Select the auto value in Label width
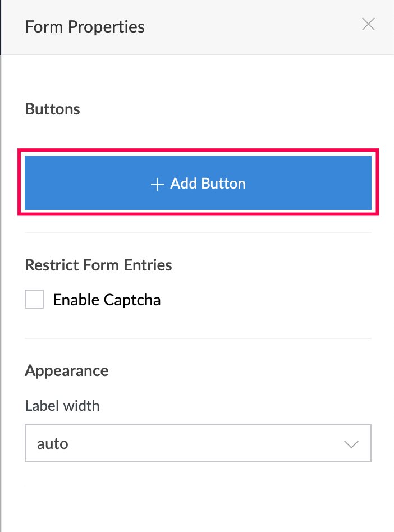The image size is (394, 532). click(x=53, y=444)
